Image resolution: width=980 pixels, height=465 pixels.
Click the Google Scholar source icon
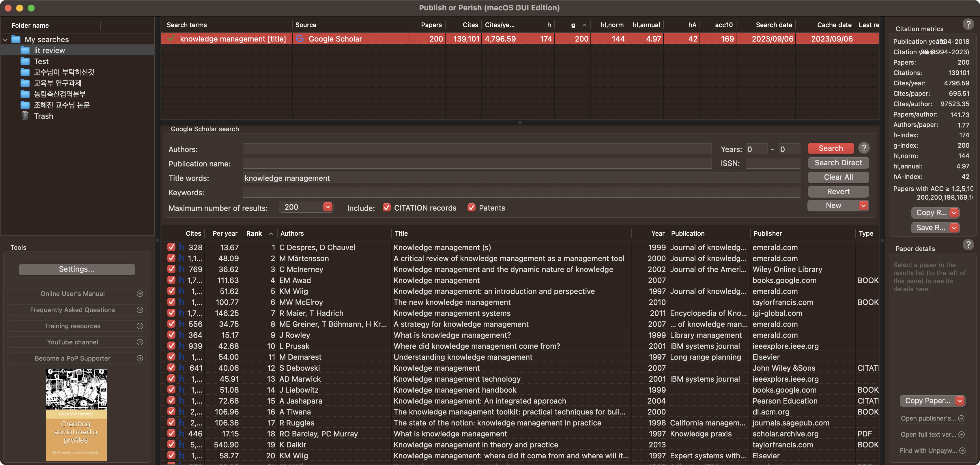point(300,39)
